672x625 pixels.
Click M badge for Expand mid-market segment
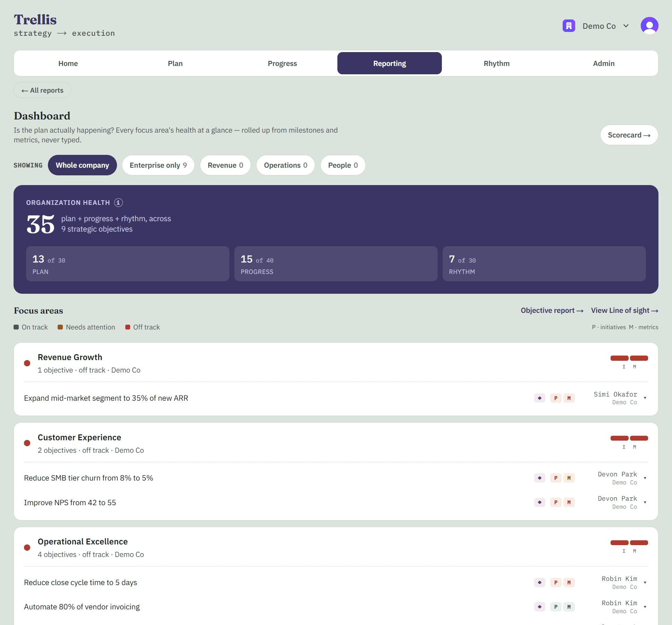point(569,398)
